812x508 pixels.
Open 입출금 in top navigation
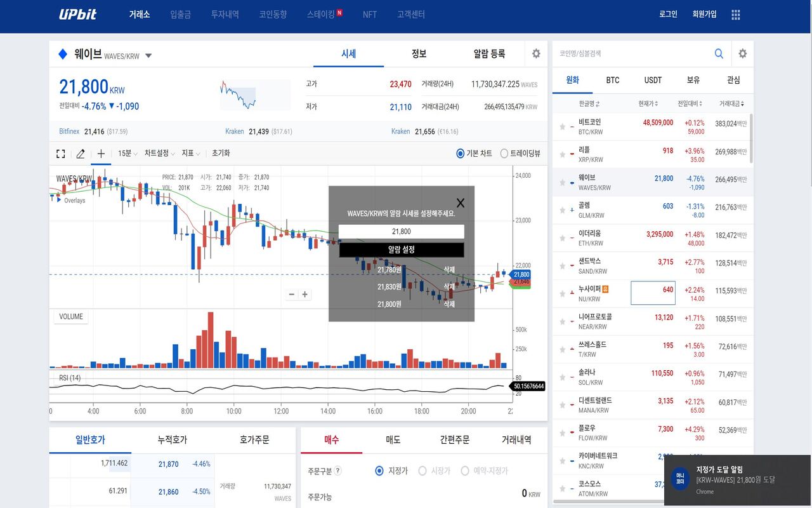coord(181,14)
